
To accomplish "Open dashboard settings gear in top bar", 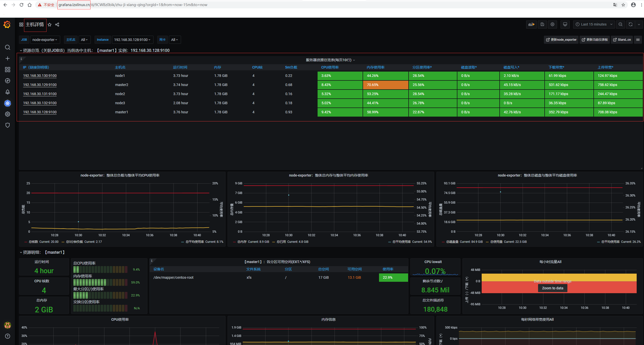I will click(x=552, y=24).
